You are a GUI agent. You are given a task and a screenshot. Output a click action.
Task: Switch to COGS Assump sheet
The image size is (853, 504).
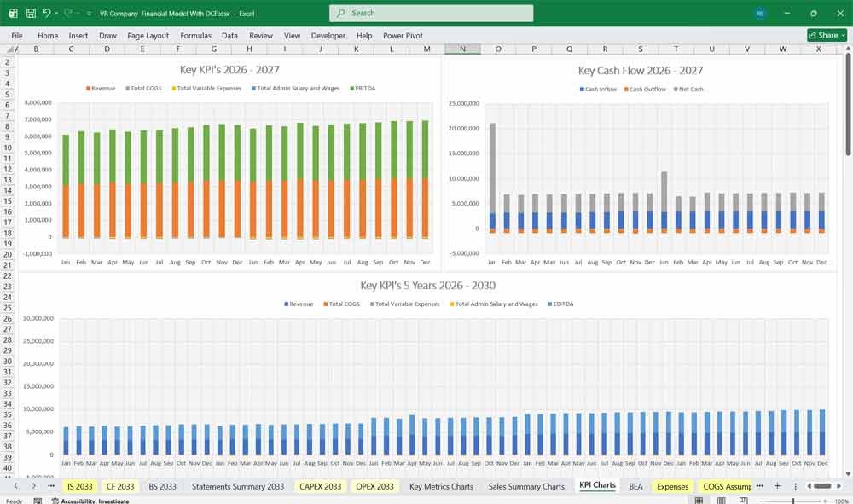(x=726, y=486)
